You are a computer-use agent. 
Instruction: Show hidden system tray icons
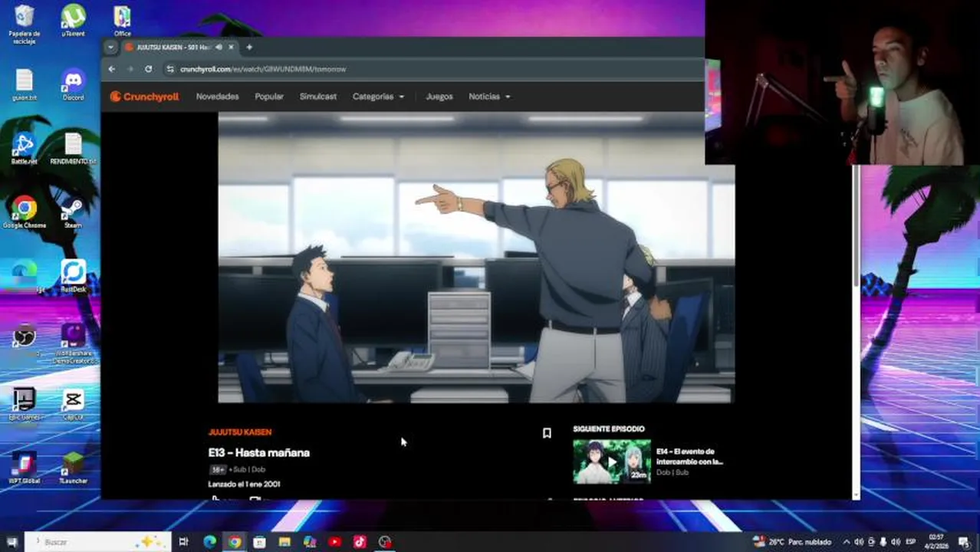coord(847,542)
